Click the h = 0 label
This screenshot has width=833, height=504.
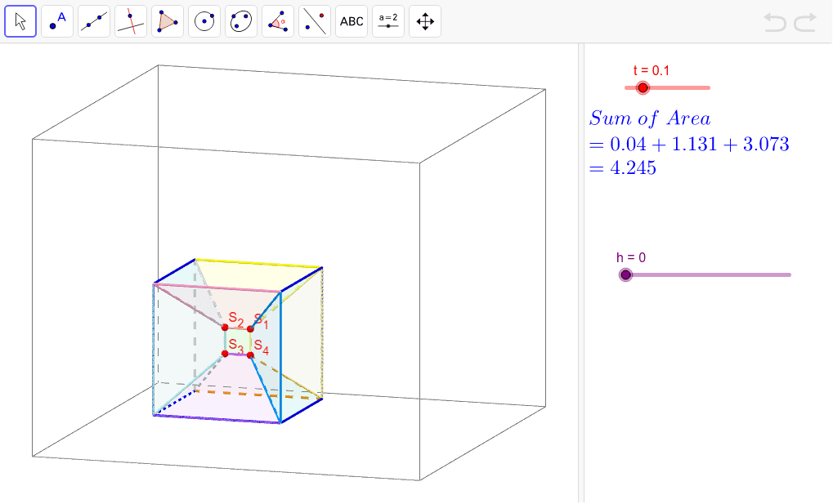point(630,256)
